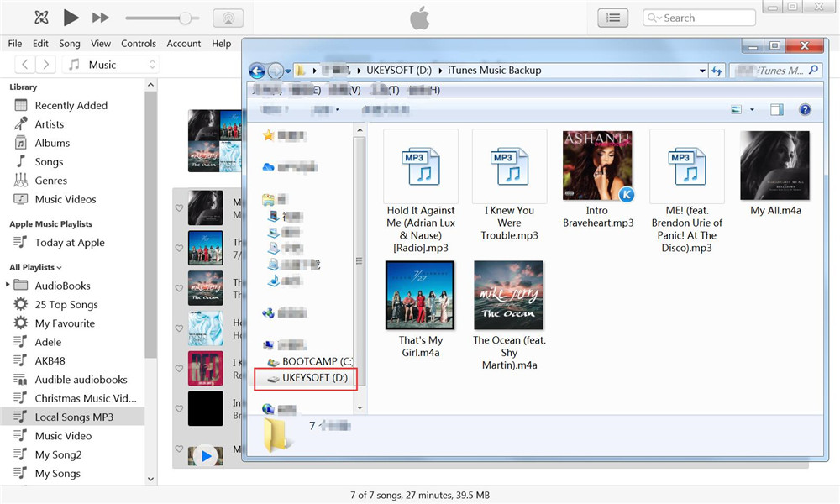Select Albums in the Library sidebar
This screenshot has width=840, height=504.
(x=52, y=143)
